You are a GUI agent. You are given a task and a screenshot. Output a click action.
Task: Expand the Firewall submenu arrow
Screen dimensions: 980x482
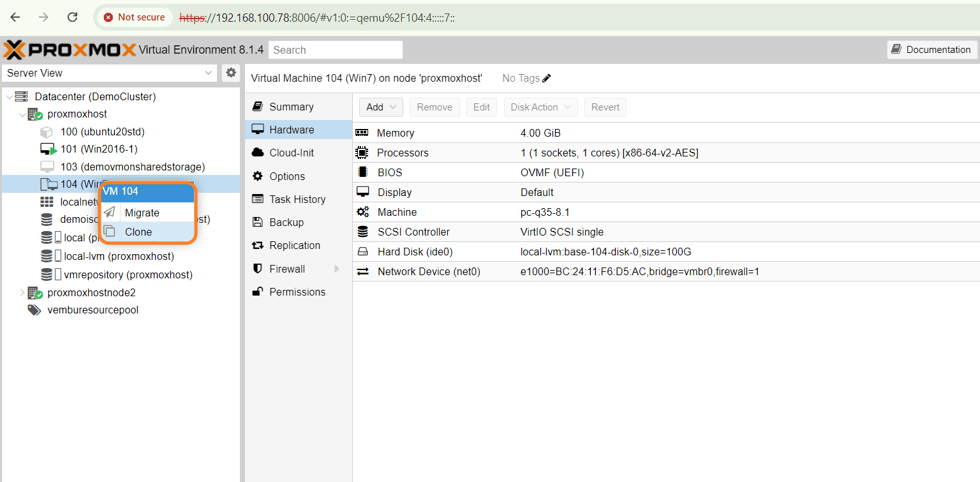point(336,269)
